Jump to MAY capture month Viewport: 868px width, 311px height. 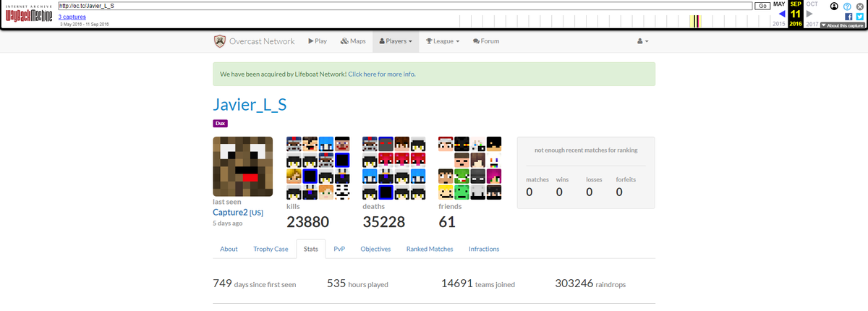tap(779, 4)
